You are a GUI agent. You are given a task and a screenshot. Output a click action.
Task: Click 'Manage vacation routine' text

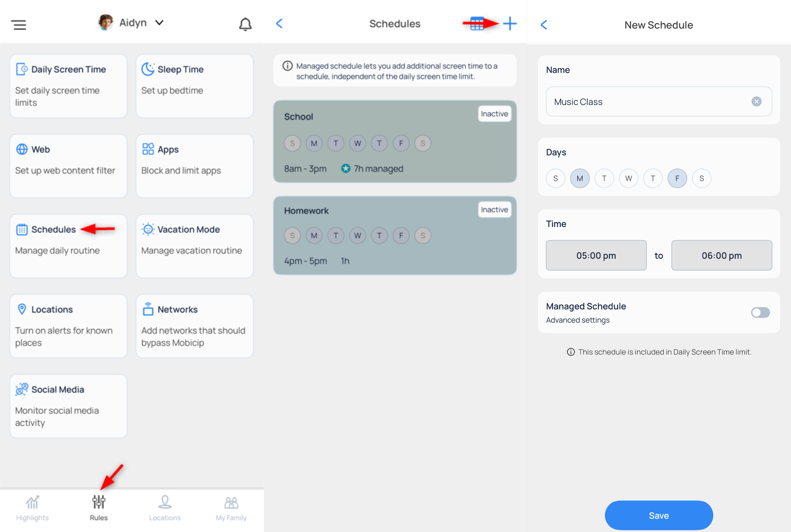pos(192,250)
